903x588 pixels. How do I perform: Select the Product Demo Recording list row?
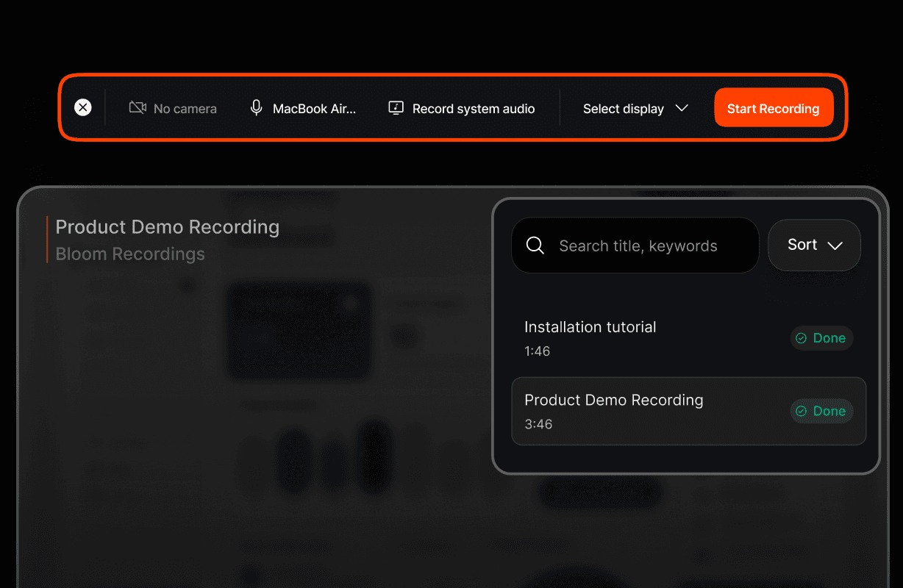pos(688,411)
